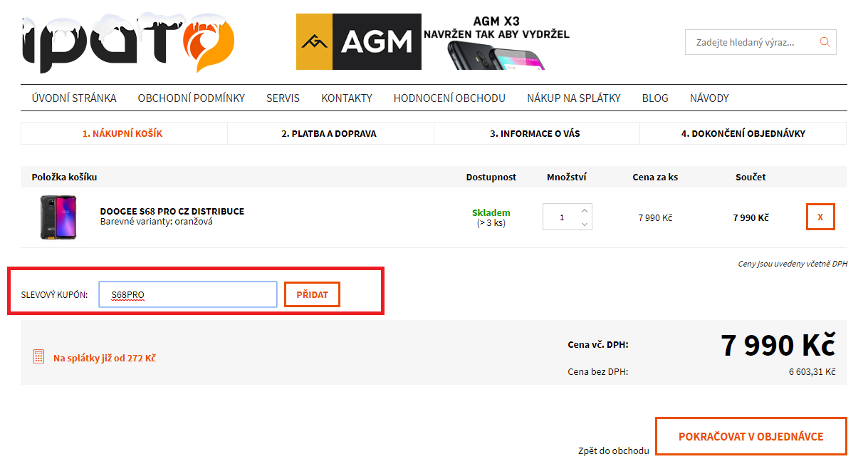Click Pokračovat v objednávce button
The height and width of the screenshot is (474, 868).
(751, 436)
